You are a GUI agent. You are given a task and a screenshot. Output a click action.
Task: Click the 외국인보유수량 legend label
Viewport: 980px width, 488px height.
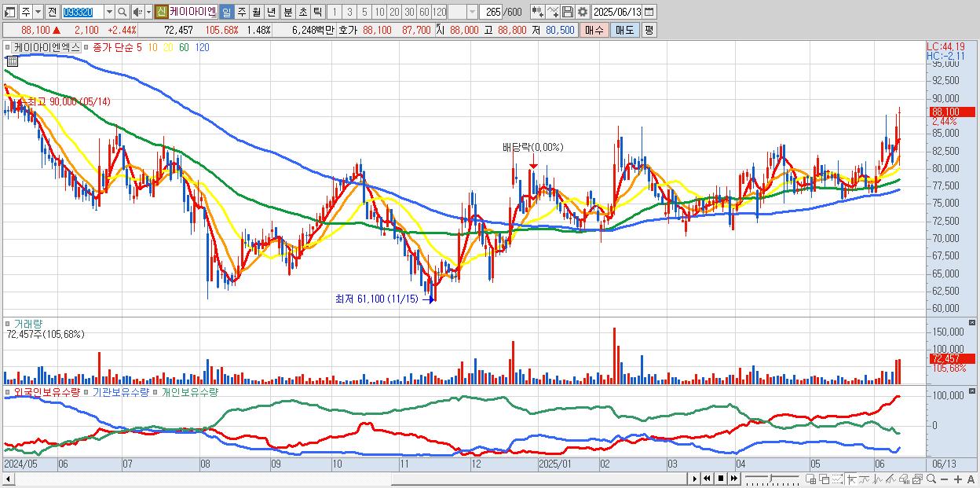46,391
